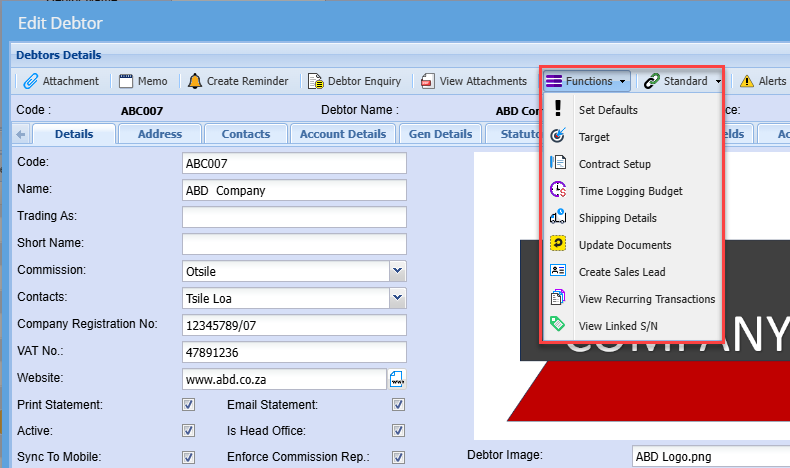Toggle the Email Statement checkbox
Image resolution: width=790 pixels, height=468 pixels.
coord(398,405)
